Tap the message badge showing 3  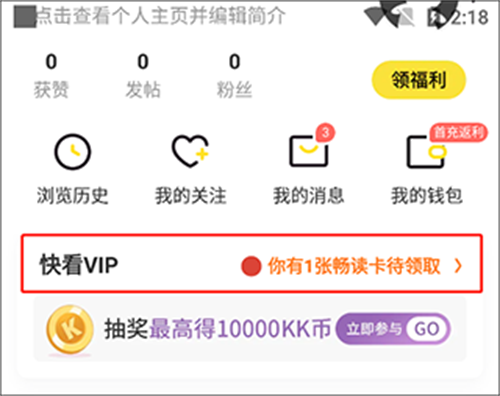coord(325,133)
